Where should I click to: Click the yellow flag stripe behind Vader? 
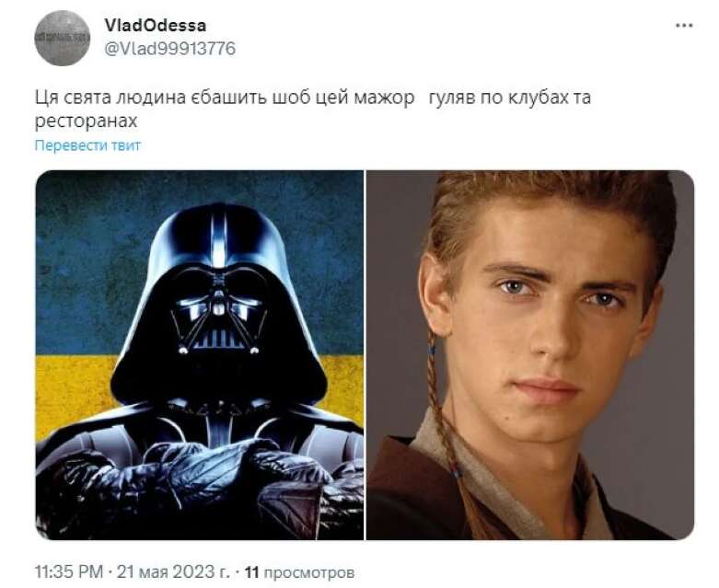(x=74, y=394)
